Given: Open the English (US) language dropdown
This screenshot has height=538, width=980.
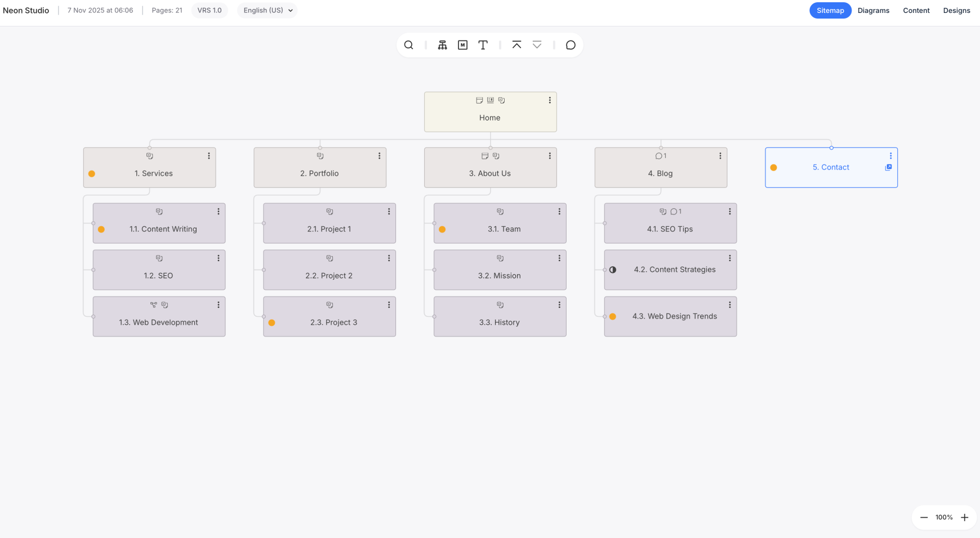Looking at the screenshot, I should 266,10.
